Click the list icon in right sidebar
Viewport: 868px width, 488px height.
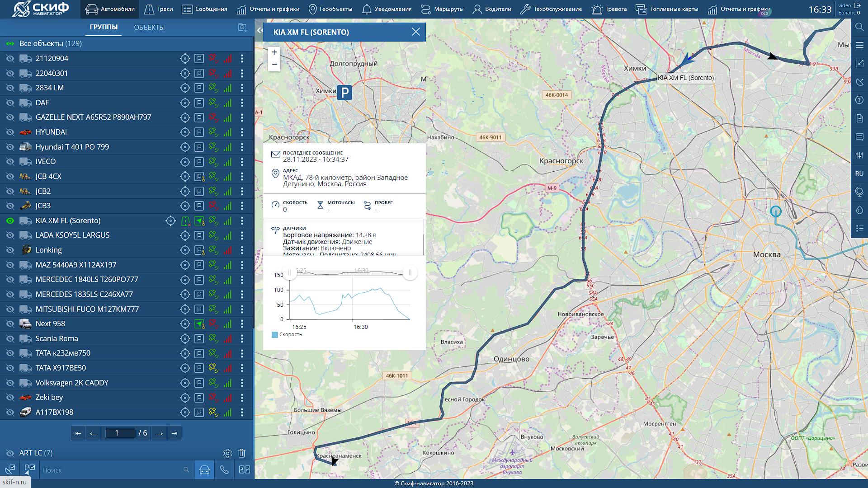[x=859, y=229]
